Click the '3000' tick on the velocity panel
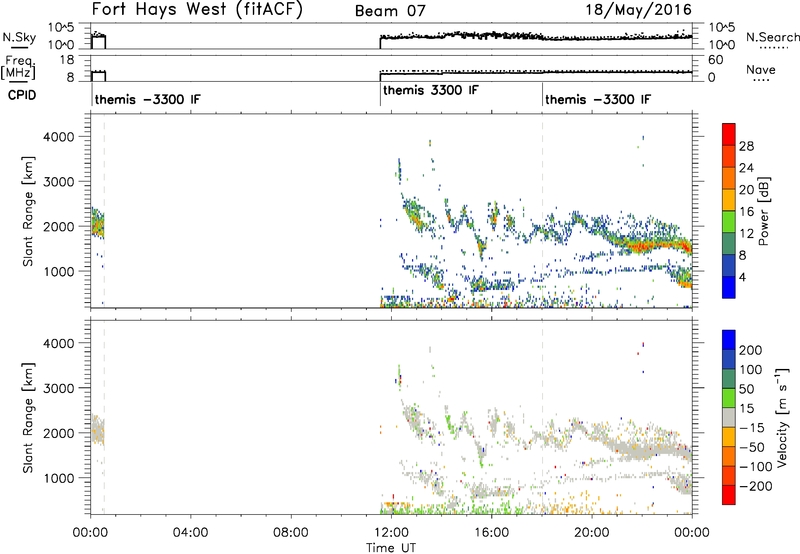 58,388
